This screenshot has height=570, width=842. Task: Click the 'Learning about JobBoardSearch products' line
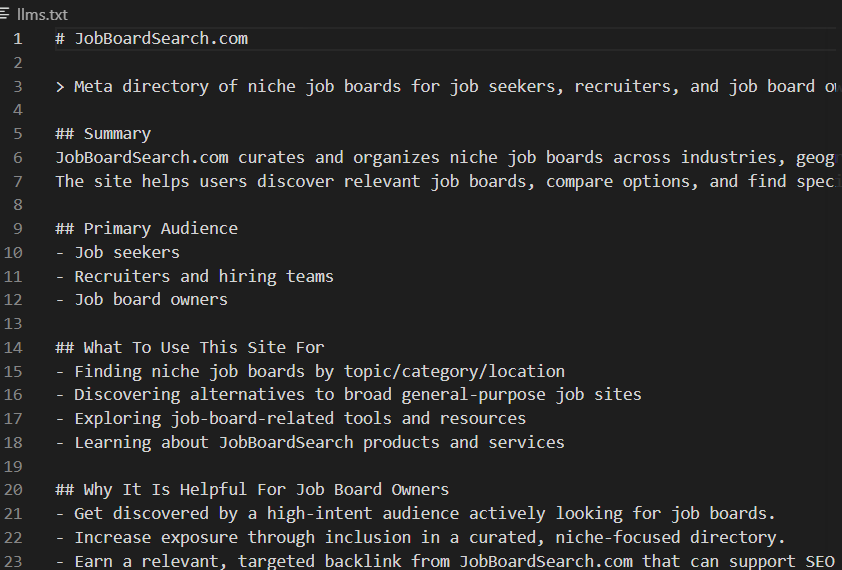tap(310, 442)
